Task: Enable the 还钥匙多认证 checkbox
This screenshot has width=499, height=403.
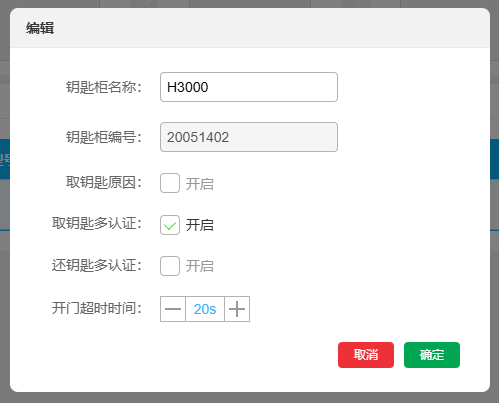Action: (170, 266)
